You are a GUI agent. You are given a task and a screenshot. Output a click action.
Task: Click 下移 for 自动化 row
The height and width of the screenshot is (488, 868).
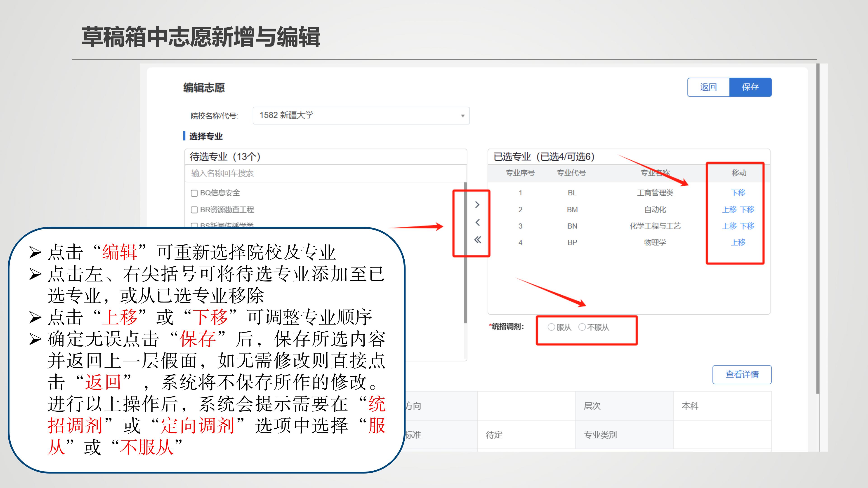[747, 210]
